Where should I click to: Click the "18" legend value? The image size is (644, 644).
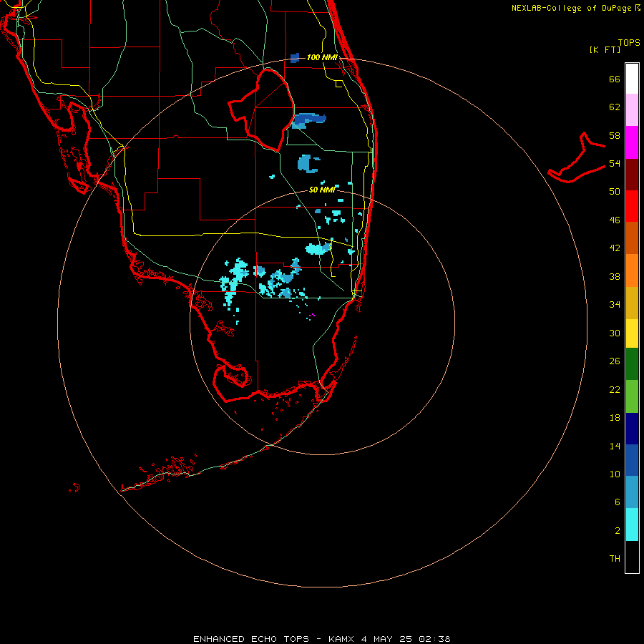615,418
